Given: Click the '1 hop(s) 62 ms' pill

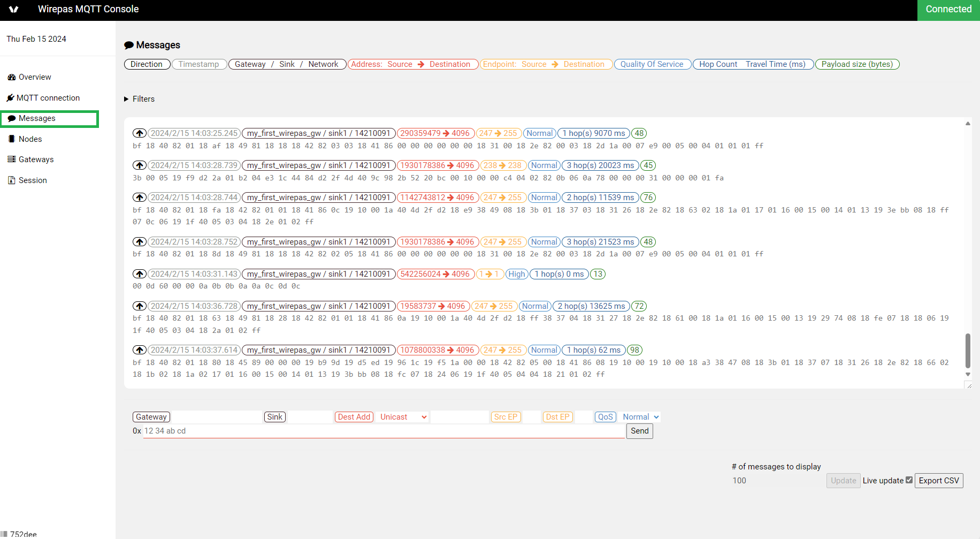Looking at the screenshot, I should click(x=594, y=350).
